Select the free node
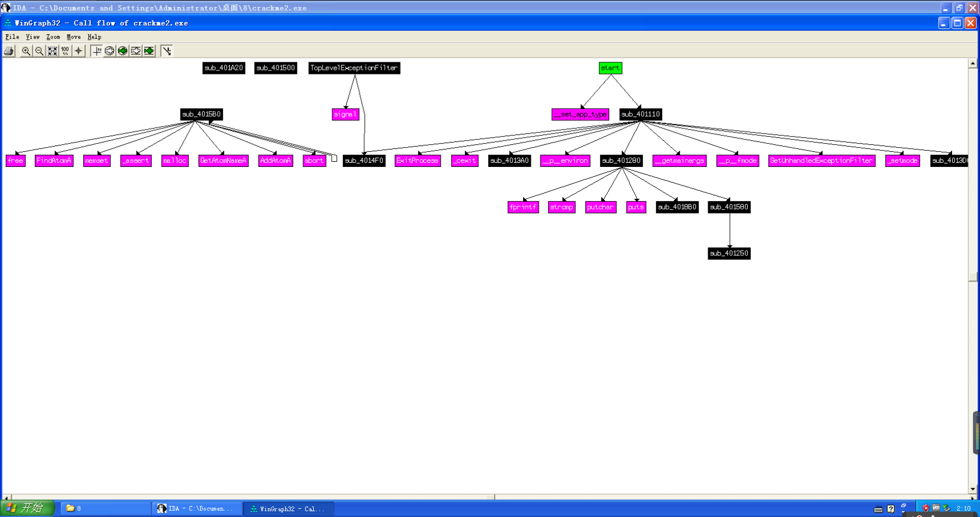 point(16,161)
